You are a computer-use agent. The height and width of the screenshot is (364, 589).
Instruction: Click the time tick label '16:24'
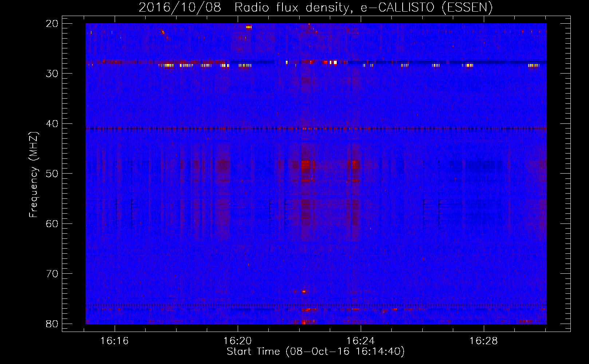361,341
